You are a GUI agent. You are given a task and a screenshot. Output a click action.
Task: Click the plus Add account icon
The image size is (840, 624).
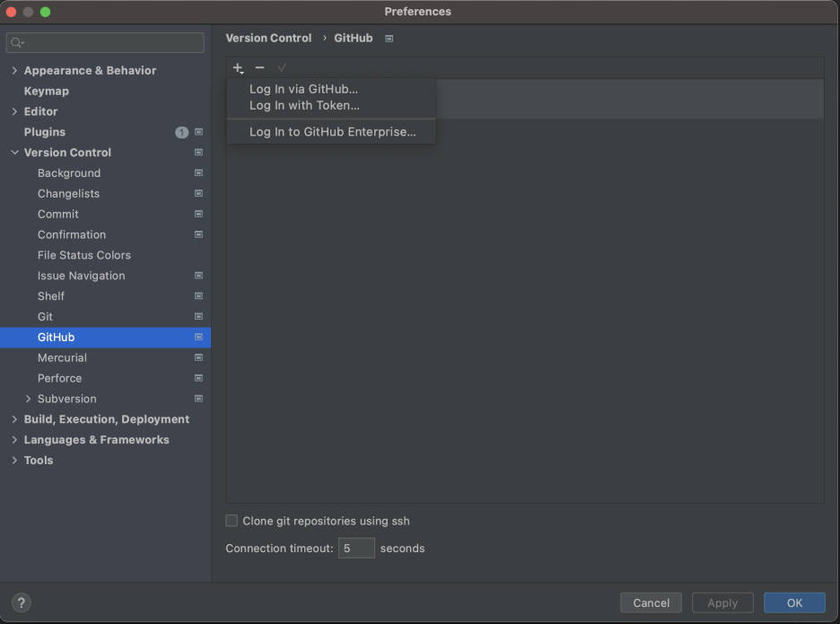pos(239,68)
